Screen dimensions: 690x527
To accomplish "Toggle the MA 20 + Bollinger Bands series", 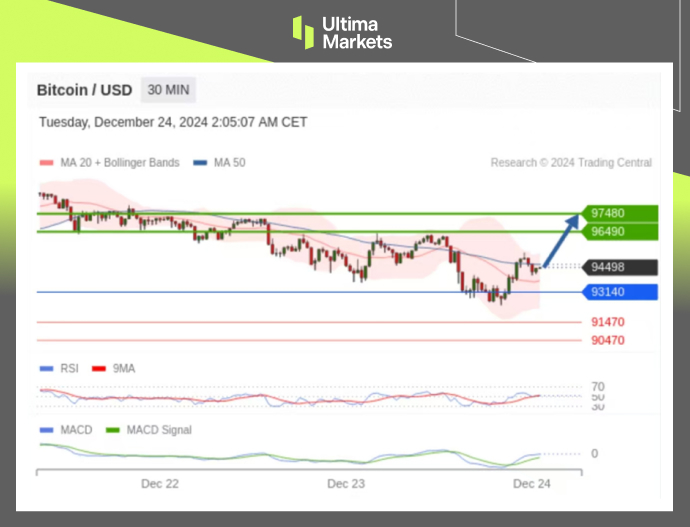I will (x=119, y=163).
